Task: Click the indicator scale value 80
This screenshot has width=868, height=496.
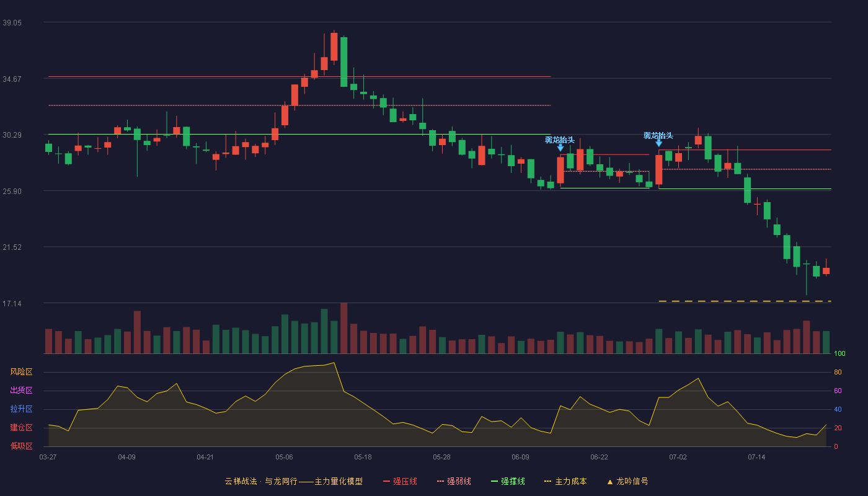Action: (x=838, y=372)
